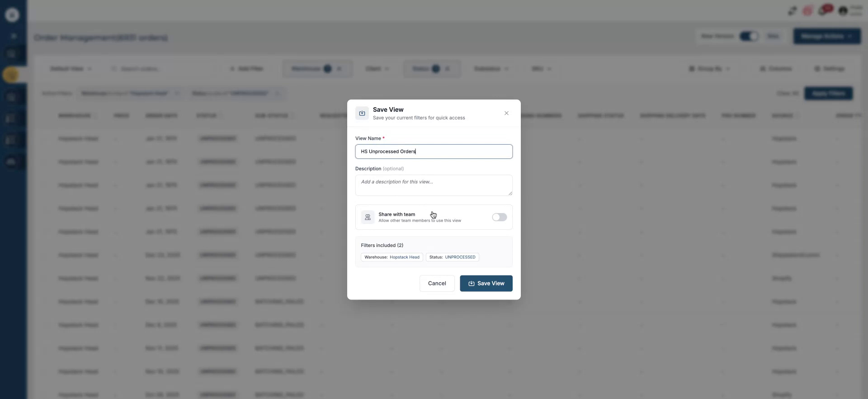Screen dimensions: 868x399
Task: Open the Manage Actions dropdown
Action: click(x=826, y=36)
